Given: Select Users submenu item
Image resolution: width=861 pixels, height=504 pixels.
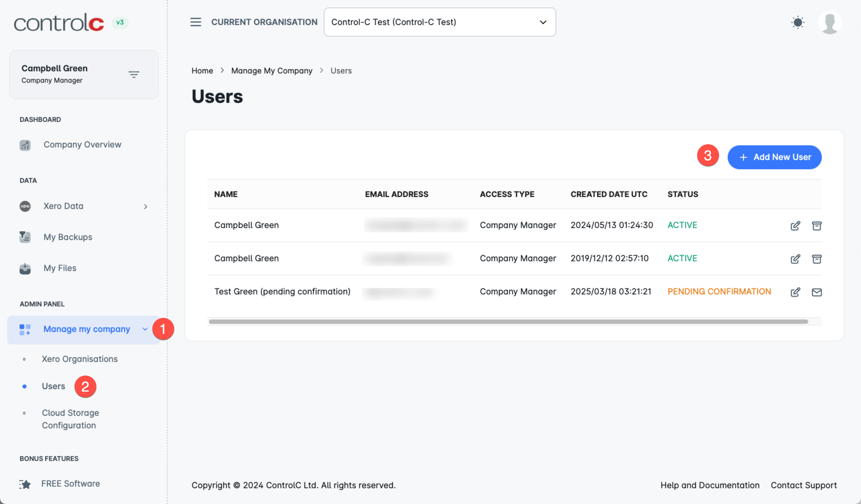Looking at the screenshot, I should tap(53, 386).
